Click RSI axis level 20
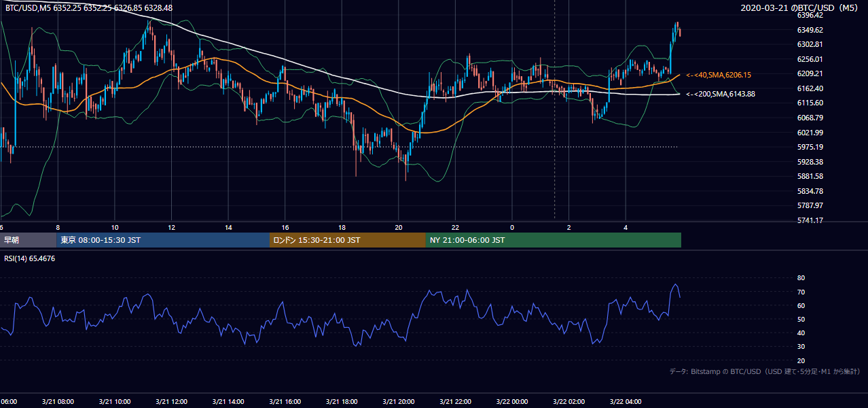 801,360
